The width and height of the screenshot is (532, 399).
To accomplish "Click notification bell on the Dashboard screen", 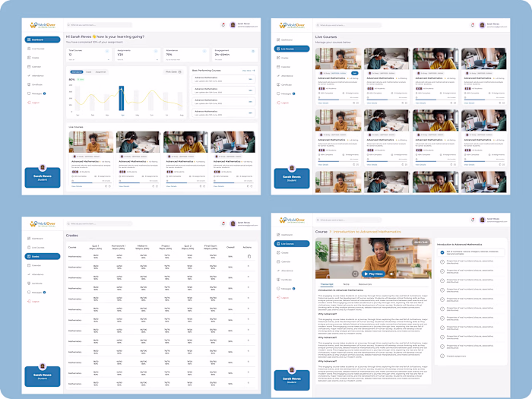I will (x=223, y=25).
